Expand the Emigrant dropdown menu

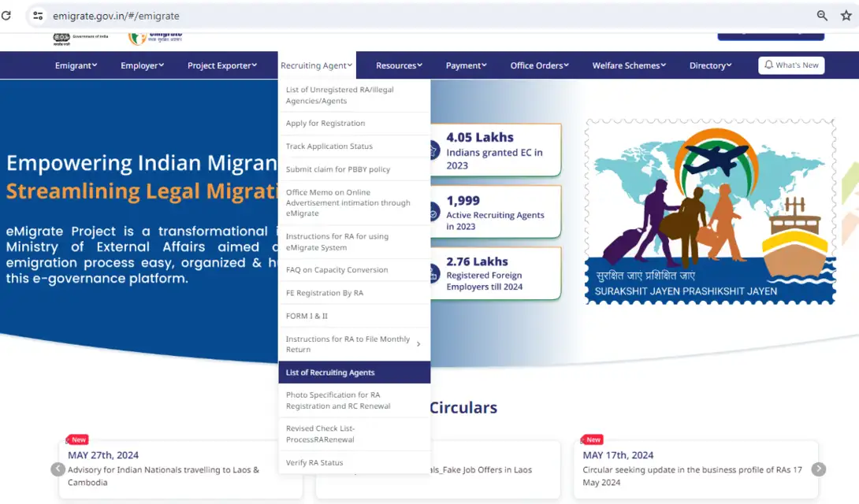(x=76, y=65)
